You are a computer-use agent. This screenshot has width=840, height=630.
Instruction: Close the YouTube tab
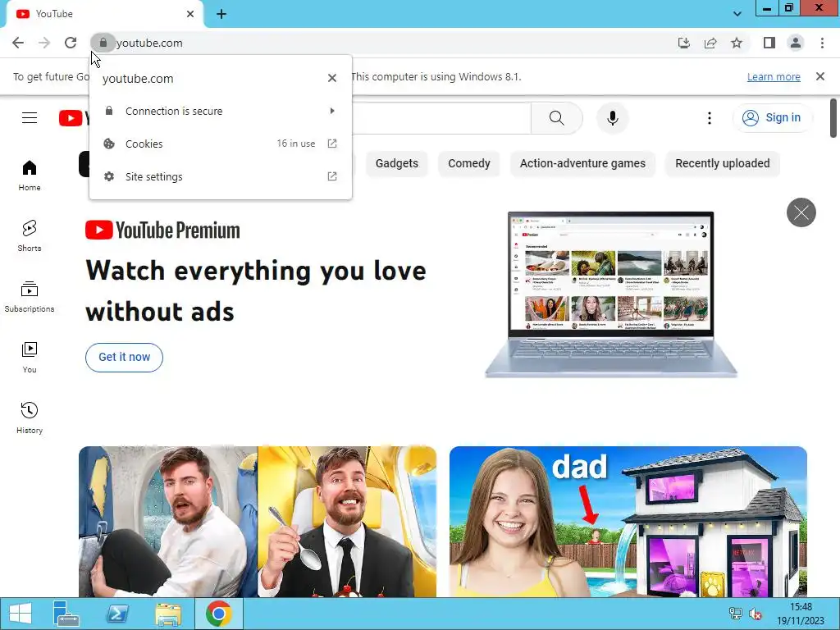[x=190, y=14]
